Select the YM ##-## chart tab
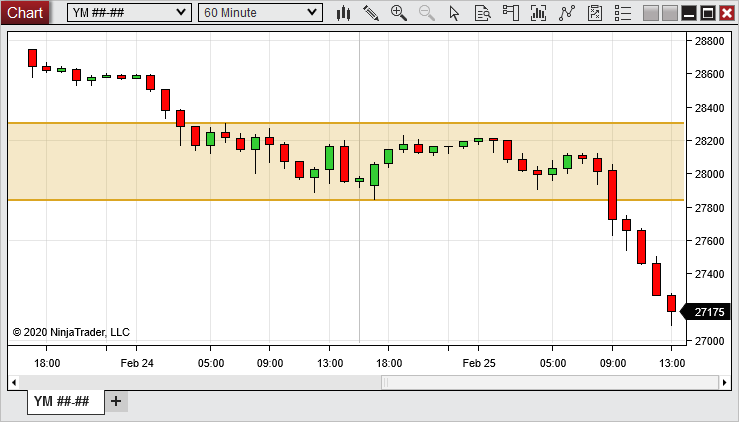739x422 pixels. click(62, 401)
